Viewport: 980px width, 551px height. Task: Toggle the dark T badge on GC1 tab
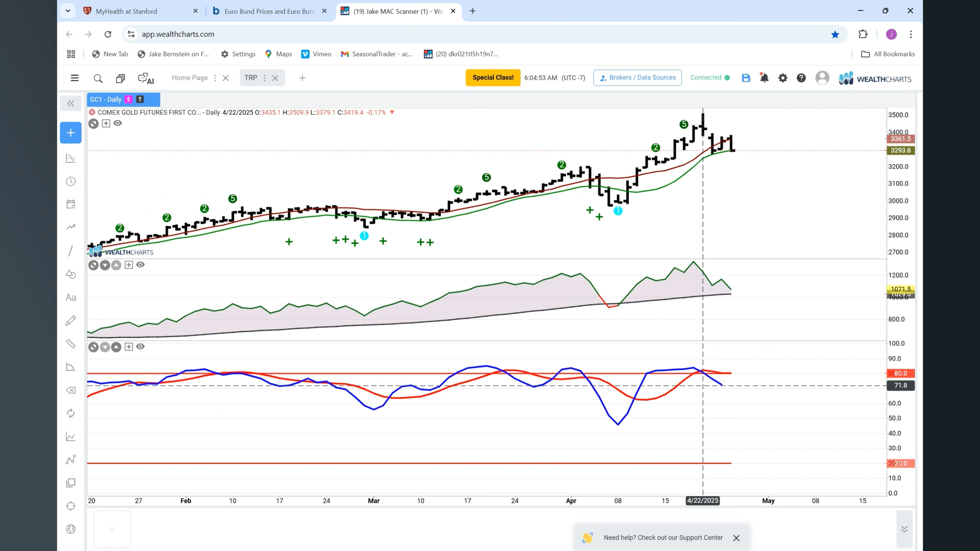click(x=140, y=99)
